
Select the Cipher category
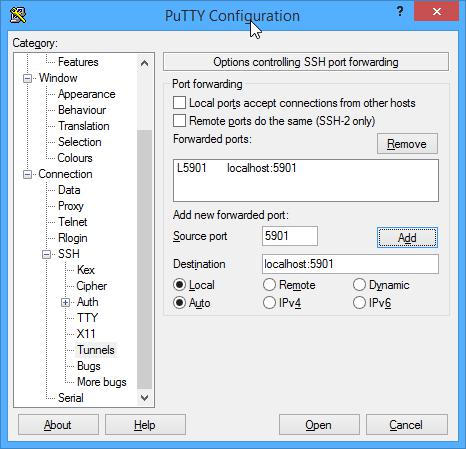[x=92, y=286]
